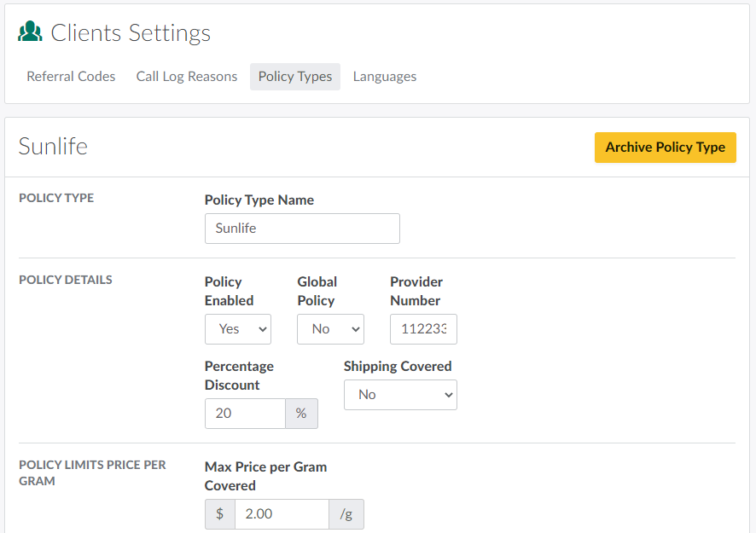
Task: Click the Clients Settings page title
Action: pyautogui.click(x=131, y=33)
